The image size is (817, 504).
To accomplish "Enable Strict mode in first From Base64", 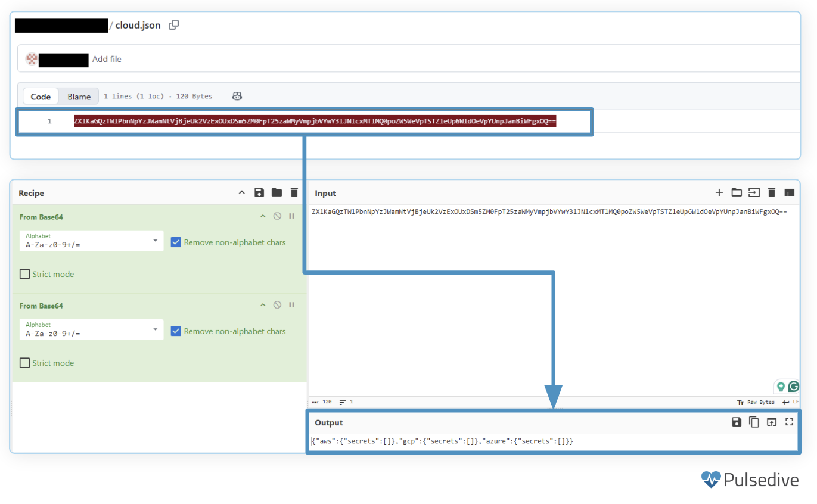I will 25,274.
